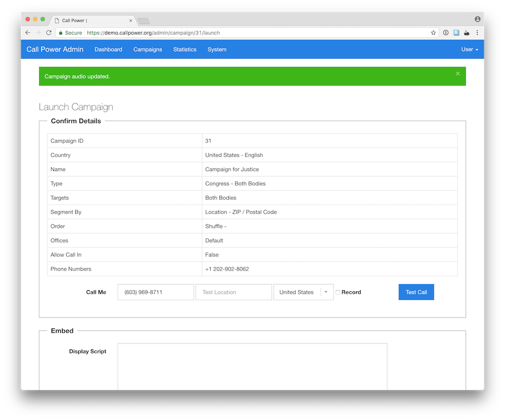
Task: Click the Chrome profile avatar icon
Action: pyautogui.click(x=477, y=19)
